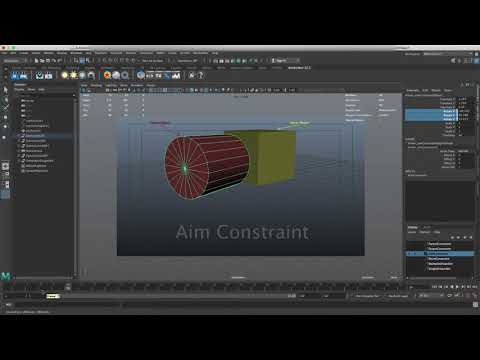Click the first icon in status line right group
The height and width of the screenshot is (360, 480).
tap(453, 61)
